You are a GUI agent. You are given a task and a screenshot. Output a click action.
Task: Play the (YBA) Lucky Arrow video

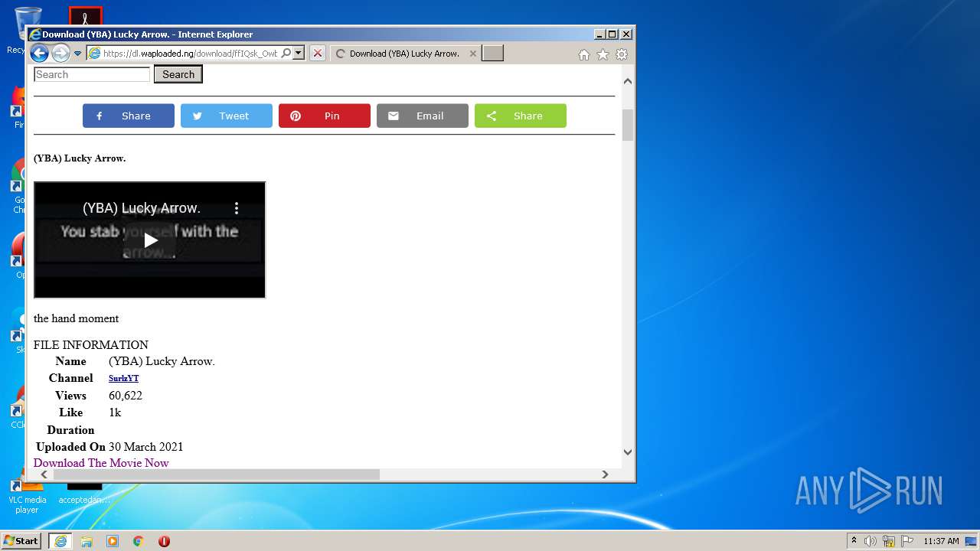[x=150, y=240]
